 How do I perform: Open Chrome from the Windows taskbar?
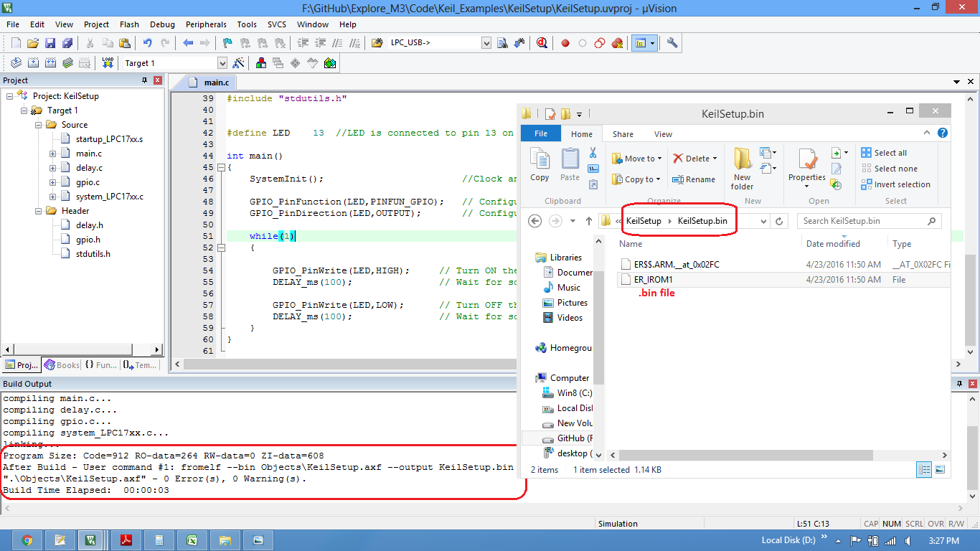[27, 540]
